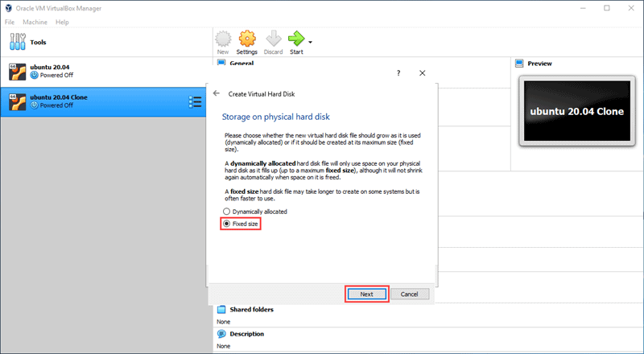
Task: Click the dialog help question mark
Action: [x=398, y=73]
